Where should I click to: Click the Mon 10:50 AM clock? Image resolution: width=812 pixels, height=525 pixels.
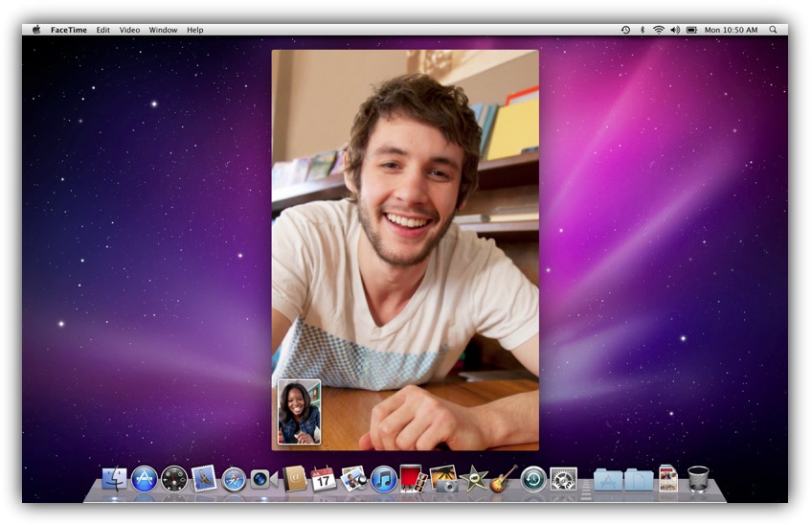pyautogui.click(x=731, y=30)
